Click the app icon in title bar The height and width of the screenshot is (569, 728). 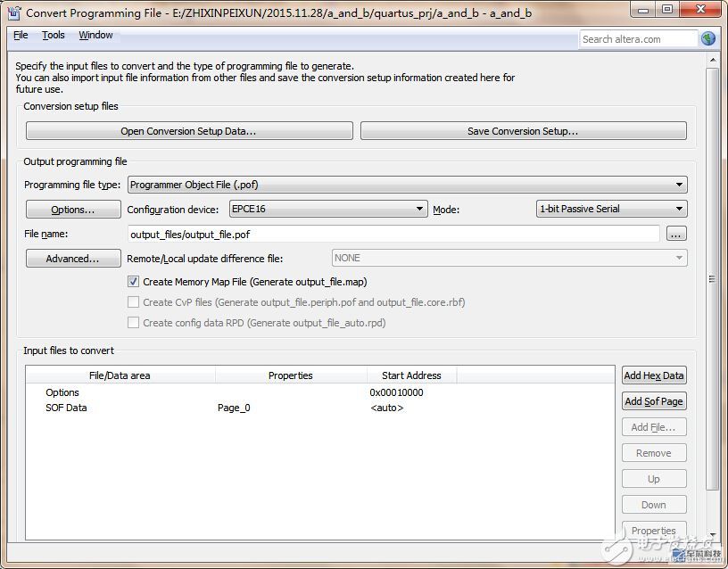click(x=12, y=13)
